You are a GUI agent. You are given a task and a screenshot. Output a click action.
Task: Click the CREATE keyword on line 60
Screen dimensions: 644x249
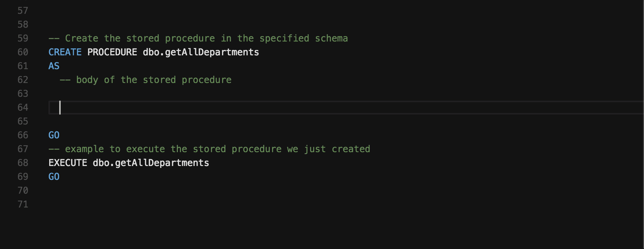click(x=65, y=52)
